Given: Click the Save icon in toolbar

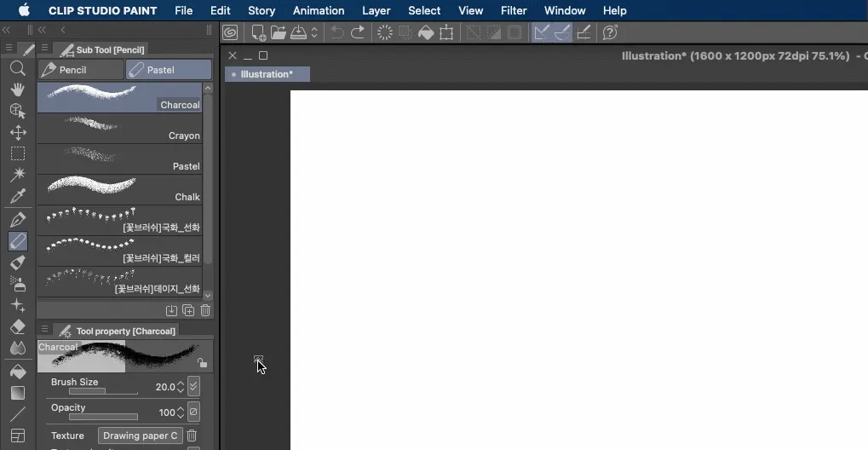Looking at the screenshot, I should [298, 32].
